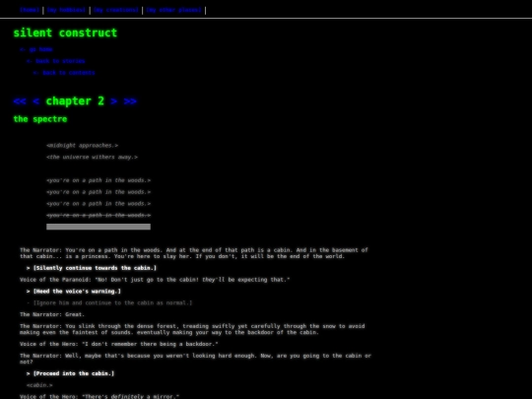Click the '<midnight approaches.>' line
This screenshot has width=532, height=399.
83,146
